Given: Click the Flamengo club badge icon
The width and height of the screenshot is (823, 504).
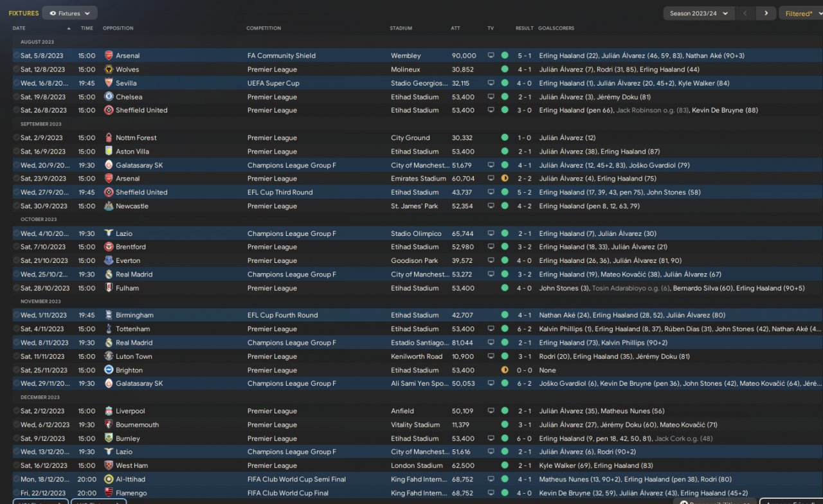Looking at the screenshot, I should coord(109,493).
